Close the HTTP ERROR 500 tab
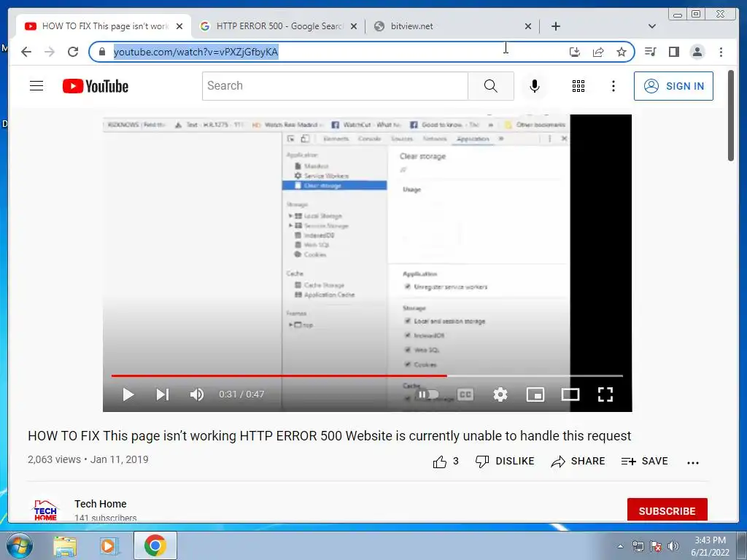Viewport: 747px width, 560px height. click(354, 27)
